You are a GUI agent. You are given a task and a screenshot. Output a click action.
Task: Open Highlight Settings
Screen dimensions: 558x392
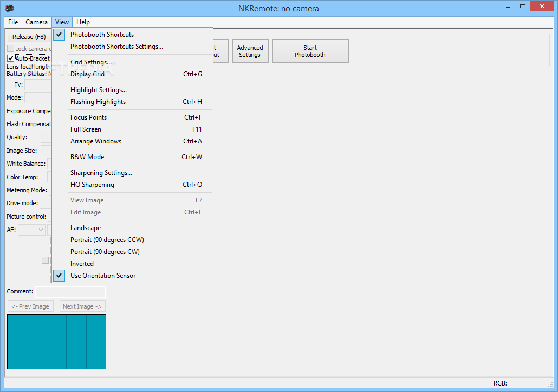(132, 90)
